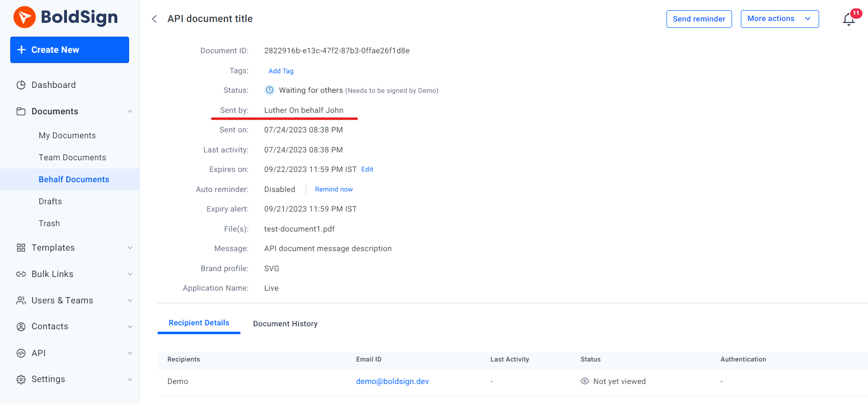The height and width of the screenshot is (404, 868).
Task: Open Trash
Action: (x=49, y=223)
